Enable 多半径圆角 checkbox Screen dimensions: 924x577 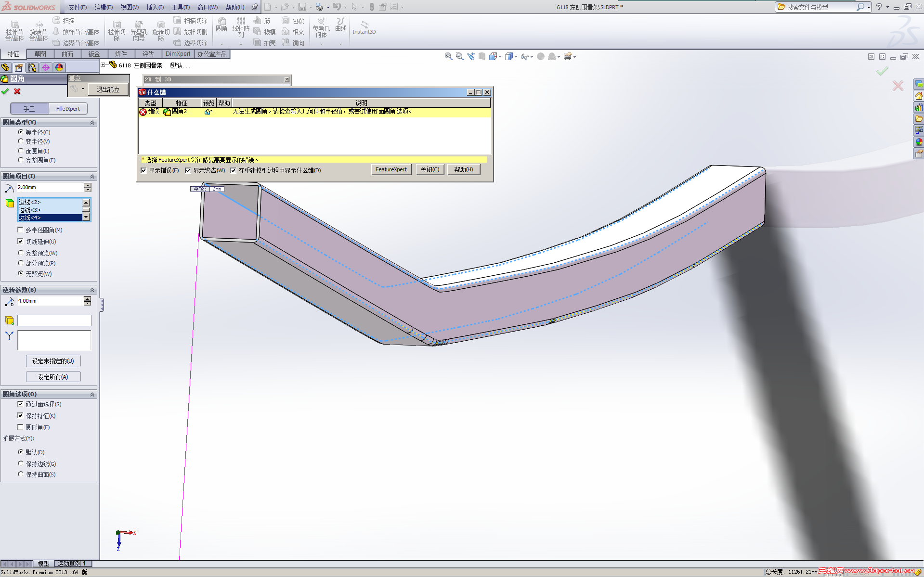click(x=20, y=230)
